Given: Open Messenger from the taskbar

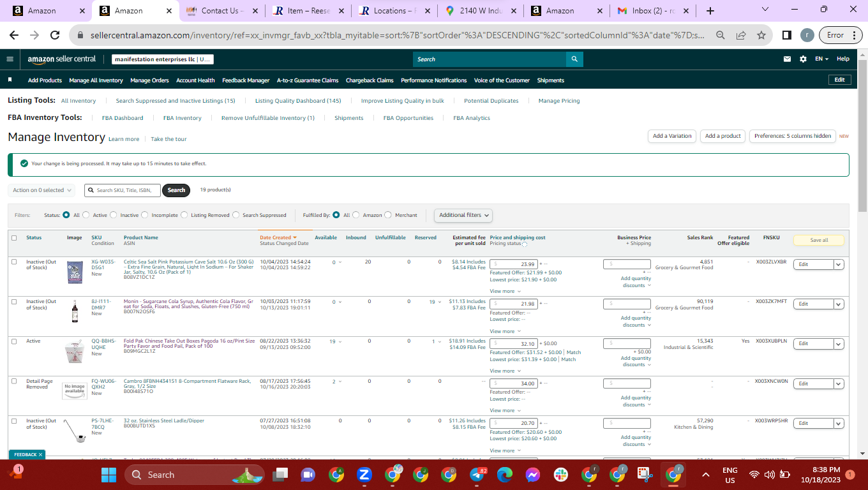Looking at the screenshot, I should pyautogui.click(x=533, y=475).
